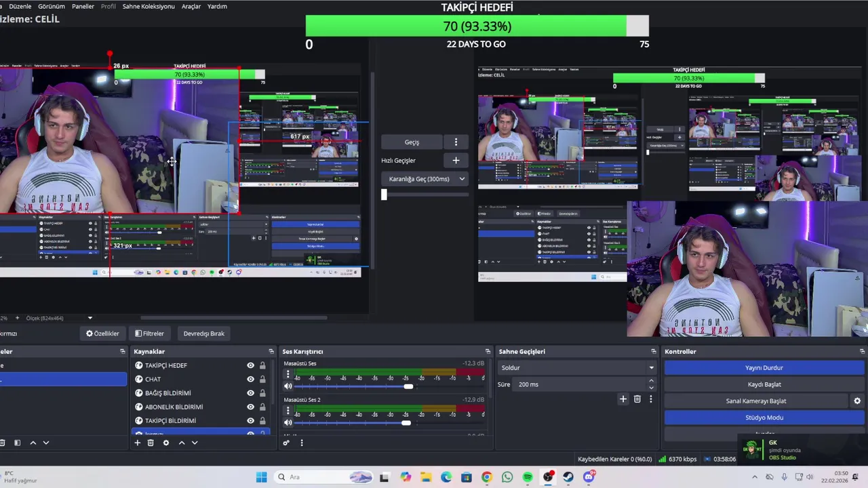Move the source up in the Kaynaklar panel
Screen dimensions: 868x488
pos(181,443)
